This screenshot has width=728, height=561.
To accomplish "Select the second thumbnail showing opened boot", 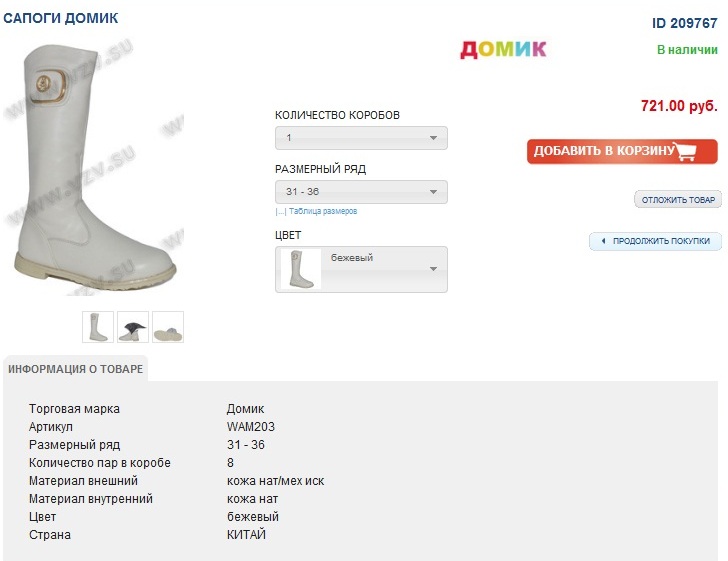I will click(x=133, y=327).
